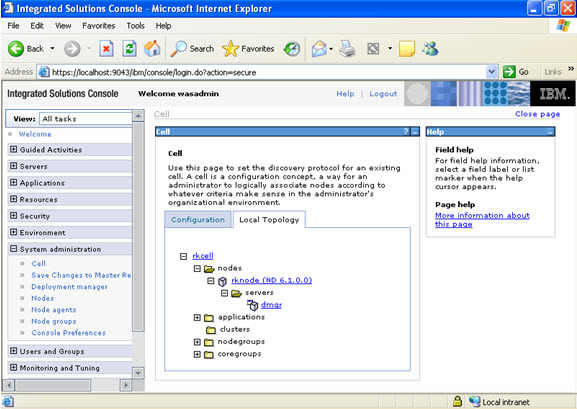Click the Print icon in toolbar

347,49
